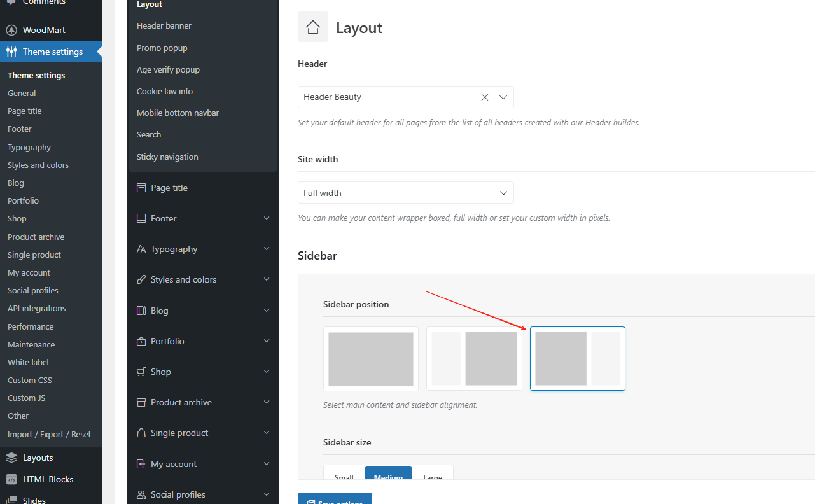Clear the Header Beauty selection with X
Image resolution: width=815 pixels, height=504 pixels.
coord(485,97)
